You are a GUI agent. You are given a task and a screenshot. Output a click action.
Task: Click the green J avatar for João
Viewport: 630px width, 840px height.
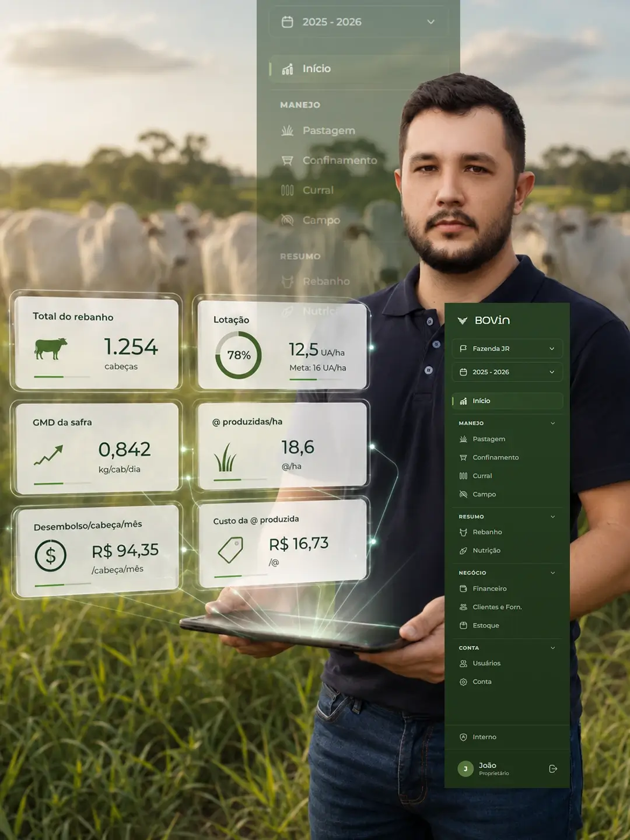coord(466,769)
